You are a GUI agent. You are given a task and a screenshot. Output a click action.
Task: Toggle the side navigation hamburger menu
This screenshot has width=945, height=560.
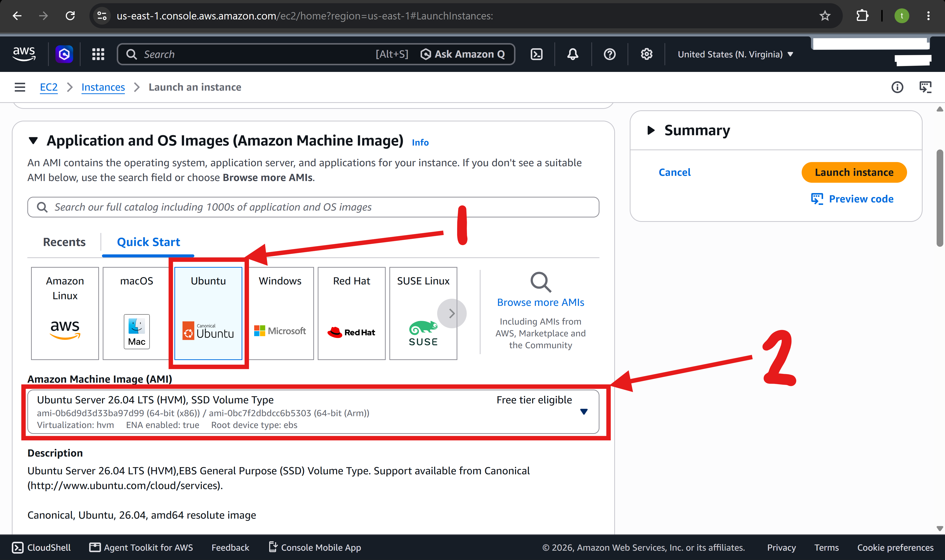(20, 87)
